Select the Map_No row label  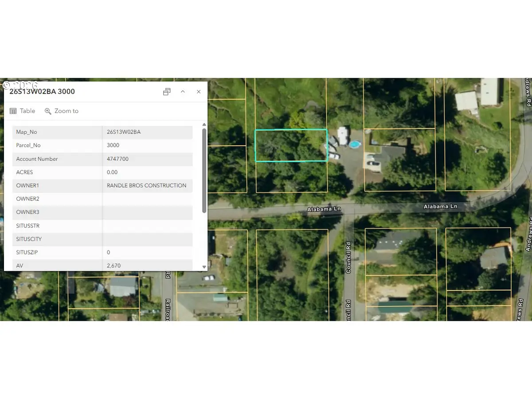pos(28,132)
